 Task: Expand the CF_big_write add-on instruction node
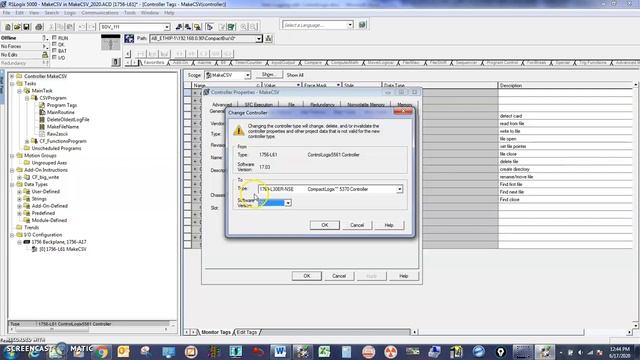tap(19, 177)
